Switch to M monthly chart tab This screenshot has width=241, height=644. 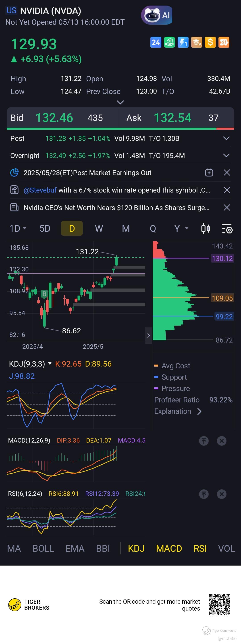126,228
